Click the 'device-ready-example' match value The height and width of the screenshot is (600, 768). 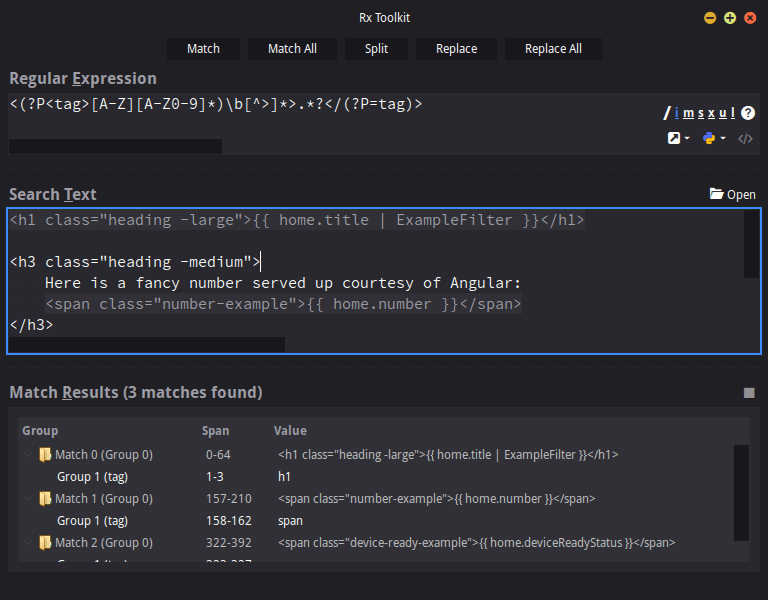477,543
